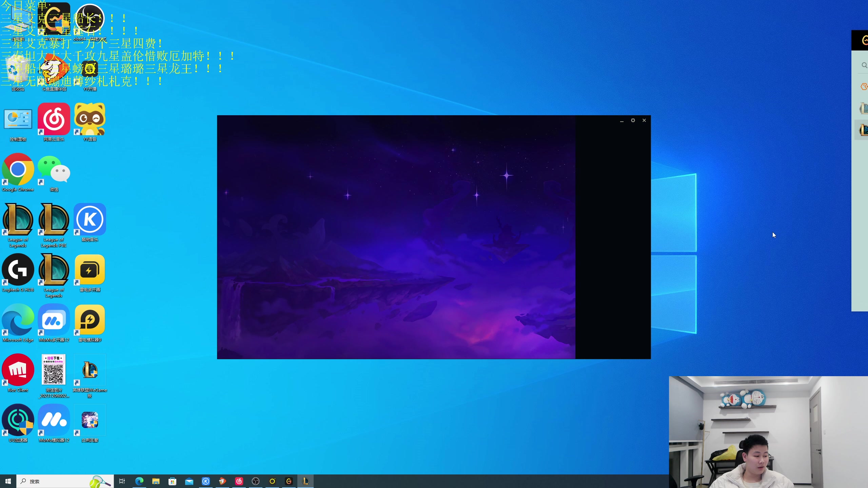The width and height of the screenshot is (868, 488).
Task: Open Microsoft Edge from the taskbar
Action: pos(139,481)
